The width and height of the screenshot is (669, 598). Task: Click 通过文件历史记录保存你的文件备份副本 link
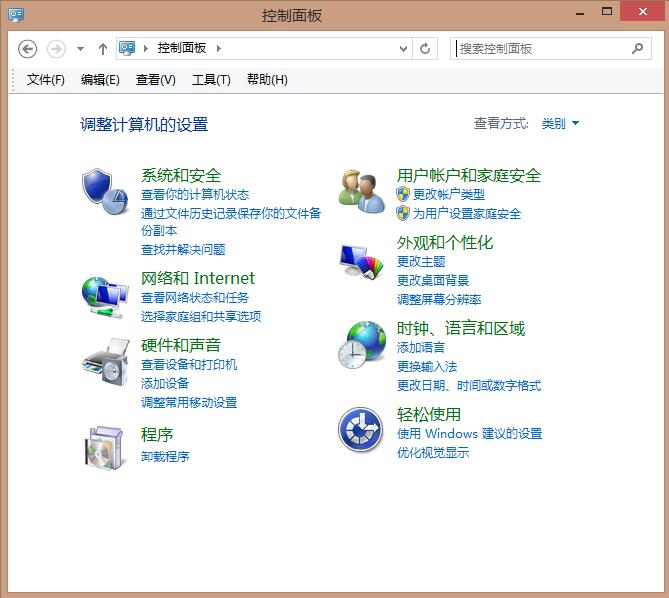[231, 222]
